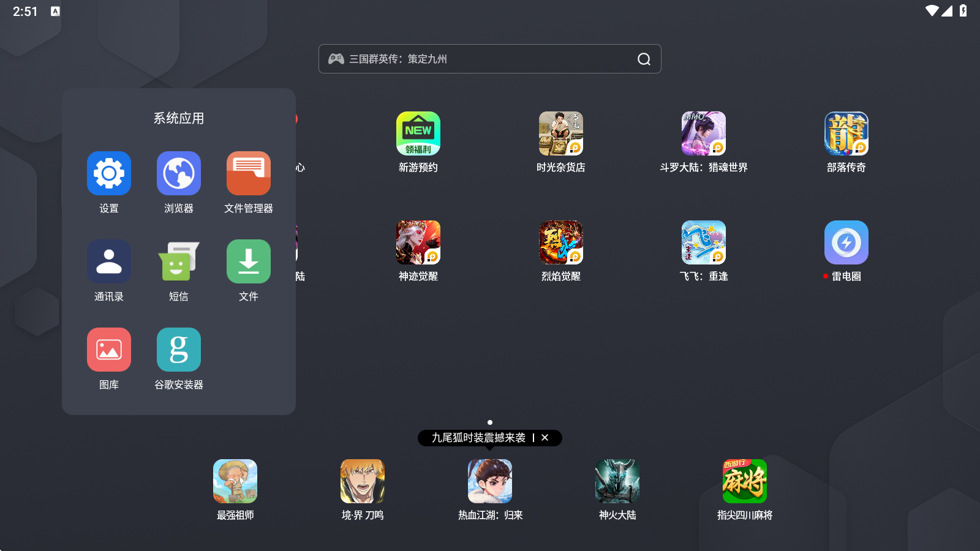Viewport: 980px width, 551px height.
Task: Tap the home page indicator dot
Action: click(x=490, y=422)
